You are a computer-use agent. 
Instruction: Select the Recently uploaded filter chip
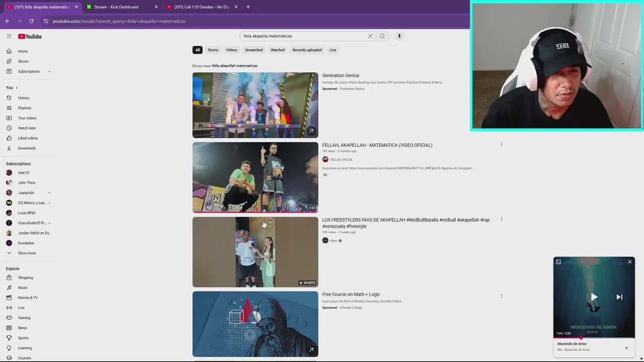pos(307,50)
